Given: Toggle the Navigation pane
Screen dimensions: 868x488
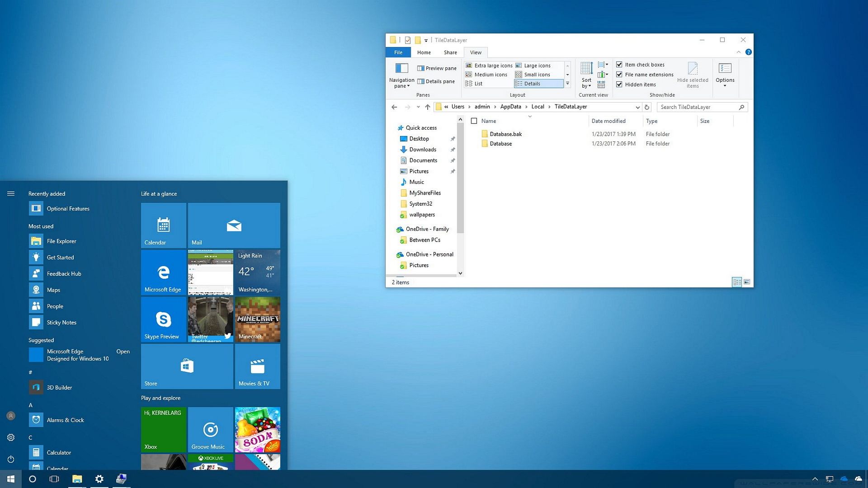Looking at the screenshot, I should click(401, 75).
